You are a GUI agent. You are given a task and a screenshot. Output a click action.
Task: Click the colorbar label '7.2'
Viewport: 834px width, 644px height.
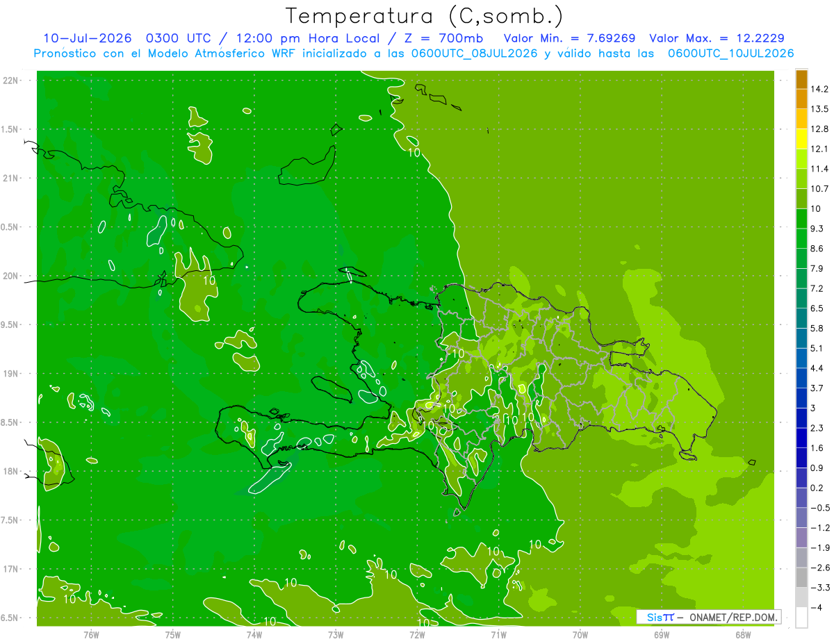818,288
